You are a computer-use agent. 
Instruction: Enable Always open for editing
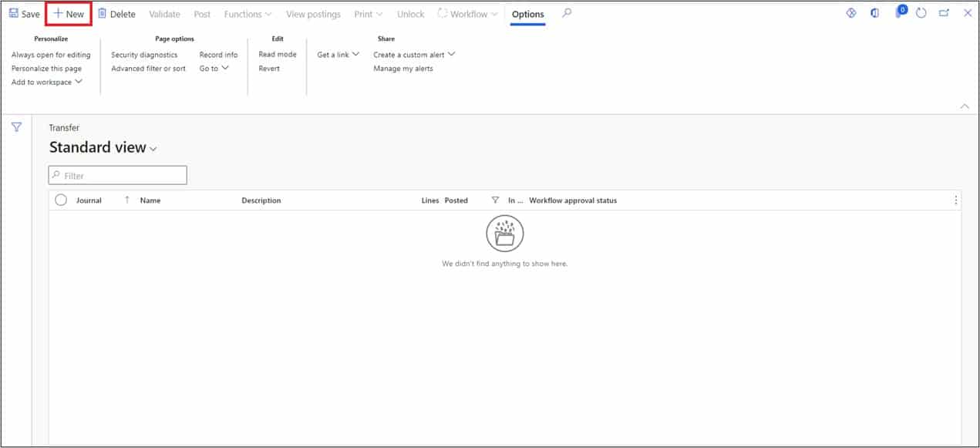coord(50,55)
